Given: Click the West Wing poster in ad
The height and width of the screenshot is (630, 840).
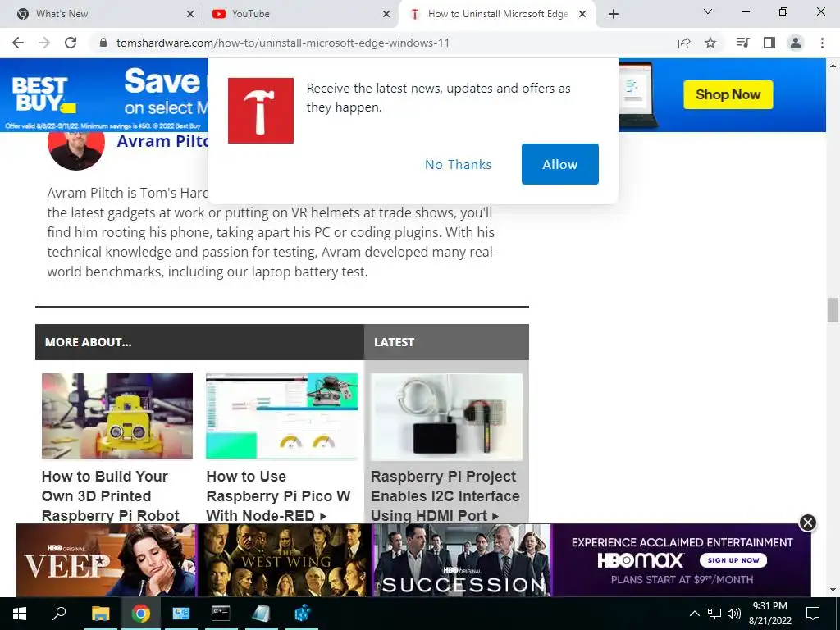Looking at the screenshot, I should tap(285, 560).
